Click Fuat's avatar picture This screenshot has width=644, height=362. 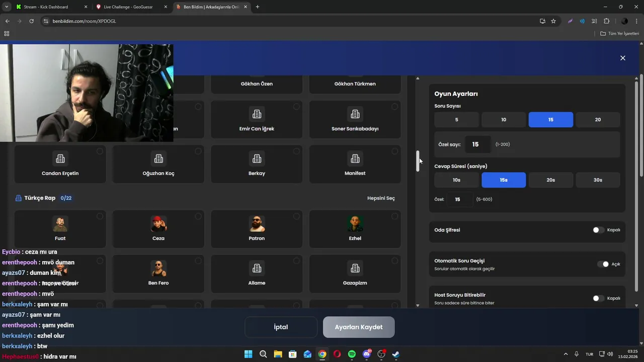(60, 224)
